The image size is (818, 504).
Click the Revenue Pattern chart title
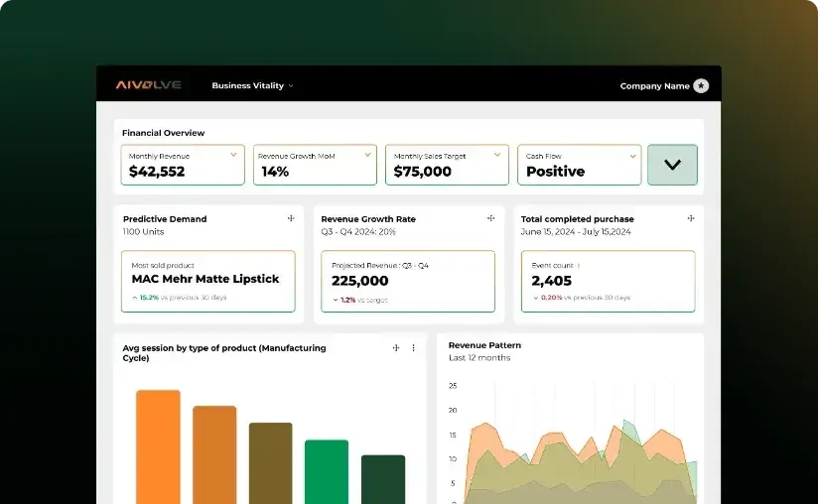click(484, 345)
